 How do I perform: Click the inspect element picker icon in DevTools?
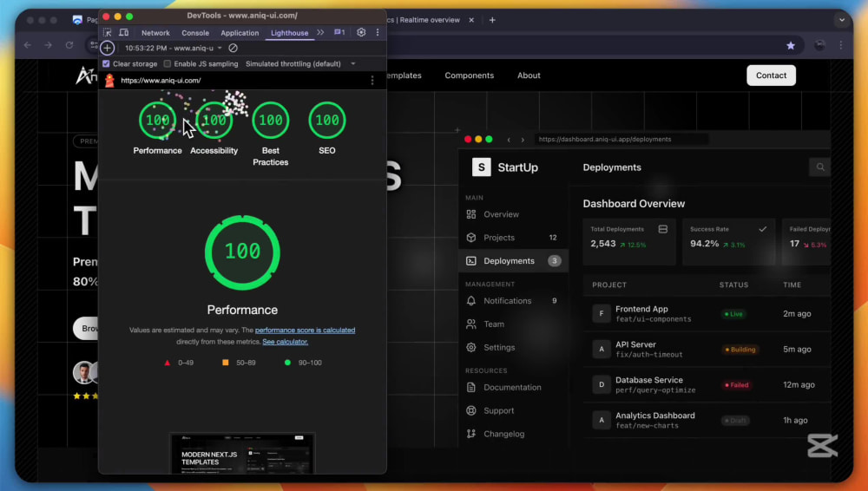point(108,33)
